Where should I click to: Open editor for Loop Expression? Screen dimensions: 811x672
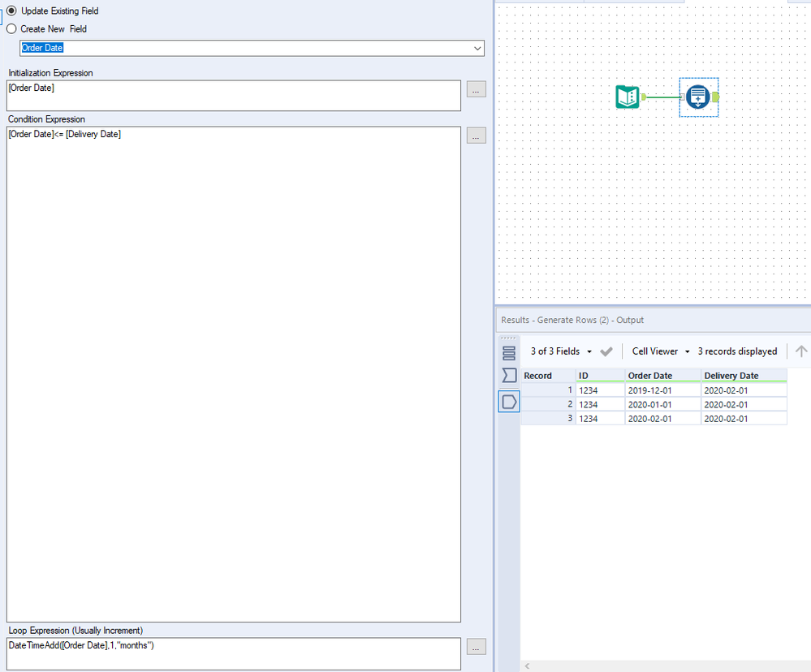coord(476,647)
